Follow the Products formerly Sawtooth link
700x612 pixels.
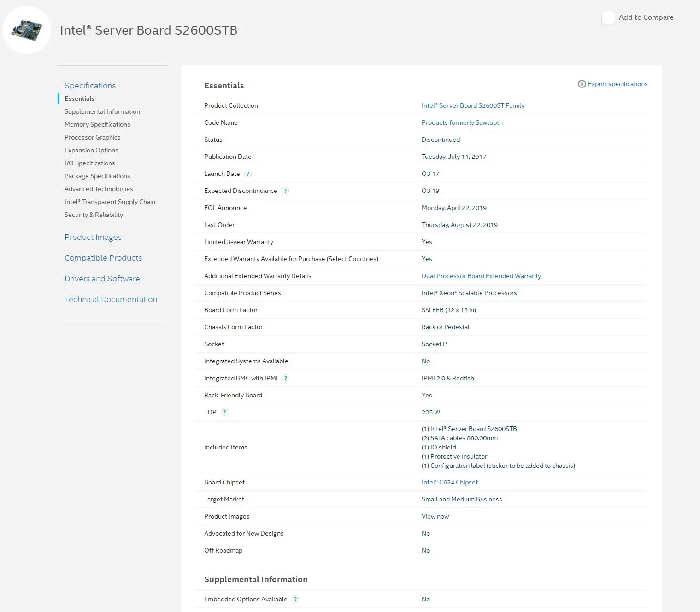[462, 122]
